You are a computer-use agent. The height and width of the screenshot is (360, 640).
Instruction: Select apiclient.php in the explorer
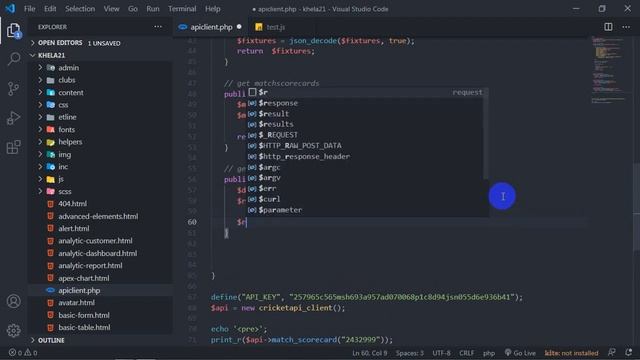pos(100,290)
